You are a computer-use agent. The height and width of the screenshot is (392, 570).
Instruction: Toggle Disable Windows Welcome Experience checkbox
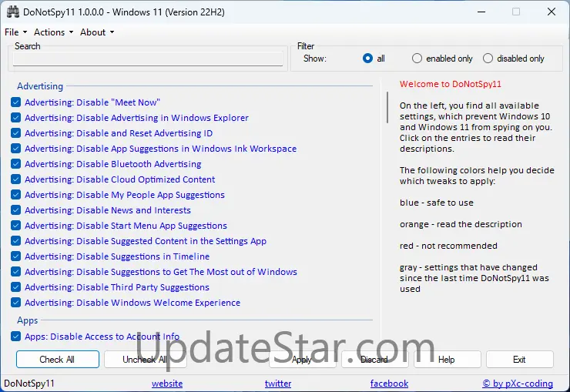pos(15,302)
